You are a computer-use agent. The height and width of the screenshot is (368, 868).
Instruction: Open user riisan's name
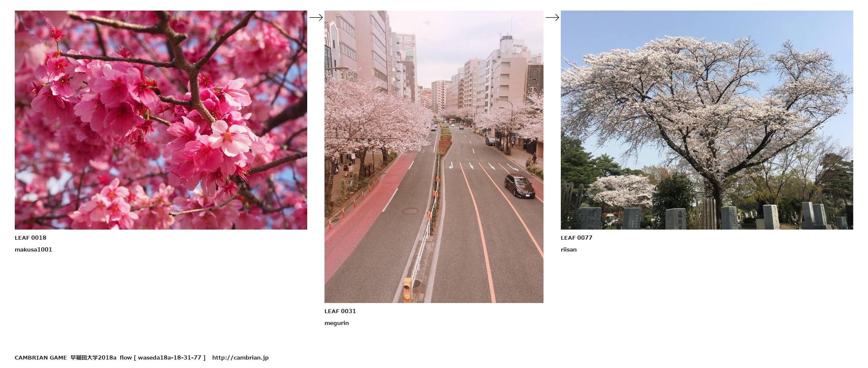568,249
